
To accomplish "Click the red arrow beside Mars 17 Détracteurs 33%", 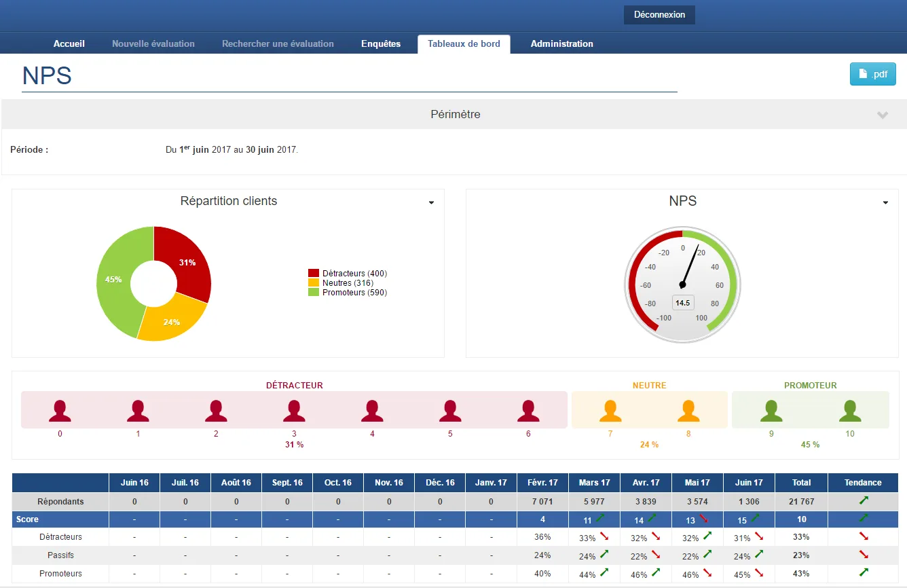I will coord(604,536).
